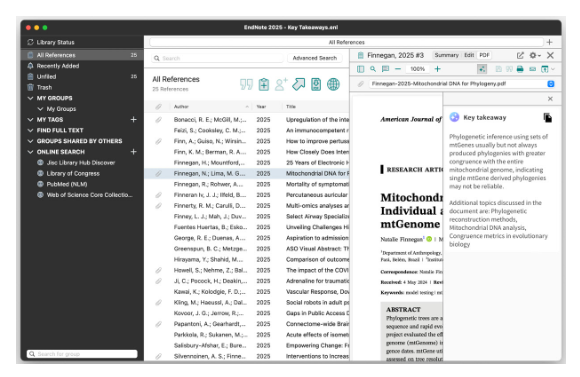
Task: Click the email PDF icon
Action: point(533,69)
